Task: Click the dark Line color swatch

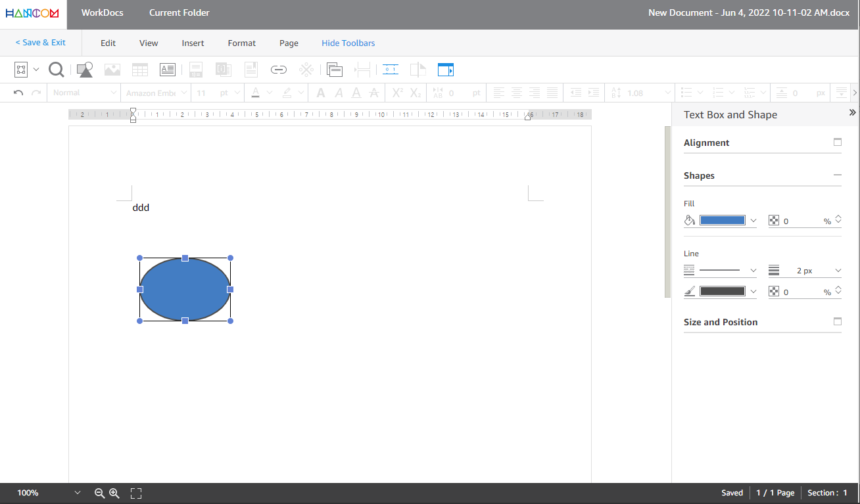Action: coord(723,291)
